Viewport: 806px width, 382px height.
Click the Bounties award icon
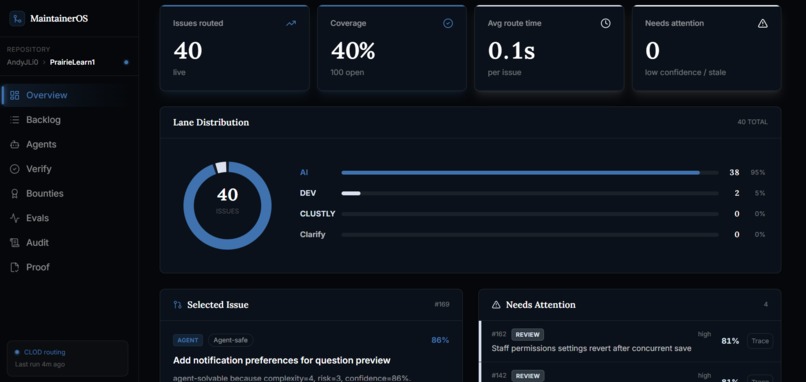tap(14, 193)
